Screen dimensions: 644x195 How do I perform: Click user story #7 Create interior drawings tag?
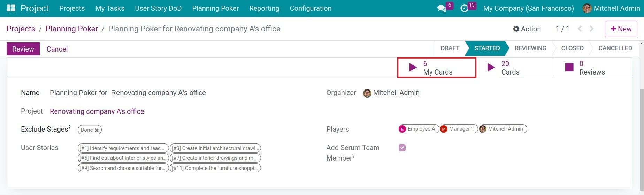[215, 158]
